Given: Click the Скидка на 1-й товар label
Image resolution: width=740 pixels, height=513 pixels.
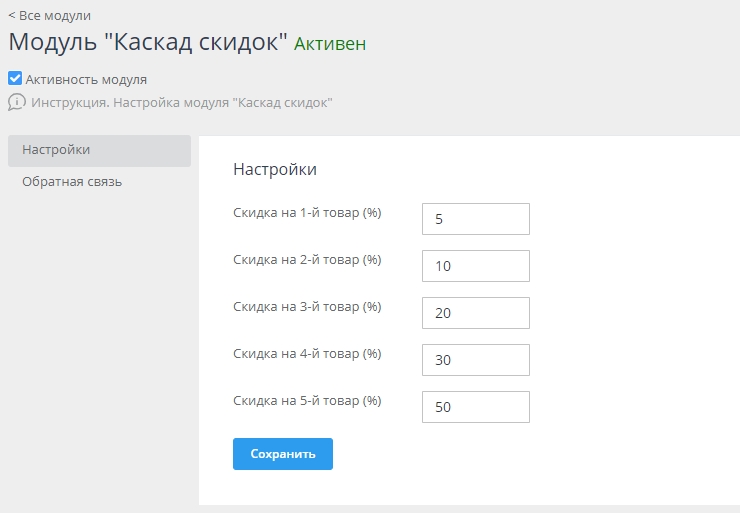Looking at the screenshot, I should (307, 213).
